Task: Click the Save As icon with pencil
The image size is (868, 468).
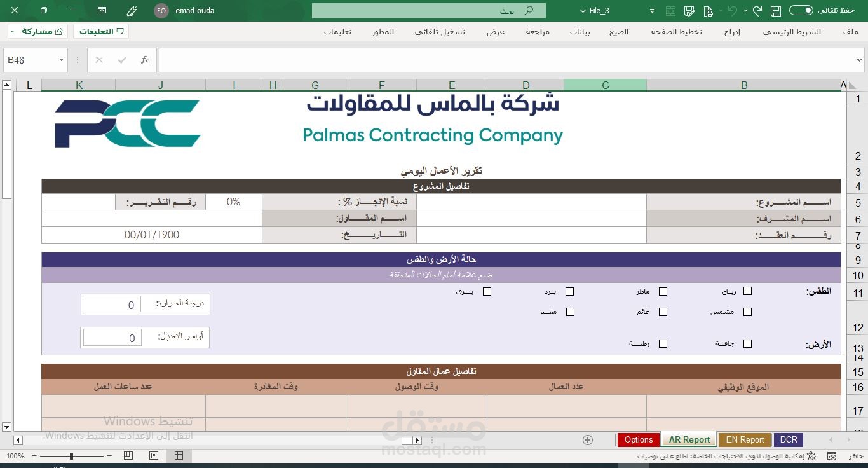Action: pyautogui.click(x=689, y=11)
